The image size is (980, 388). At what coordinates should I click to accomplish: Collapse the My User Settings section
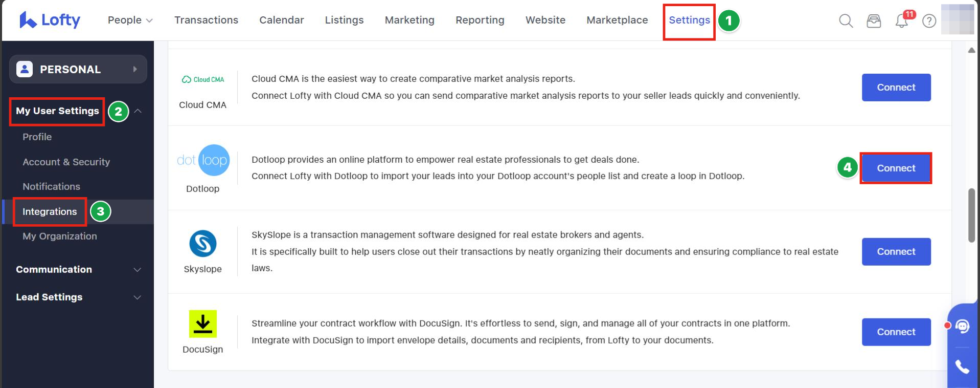(x=138, y=111)
